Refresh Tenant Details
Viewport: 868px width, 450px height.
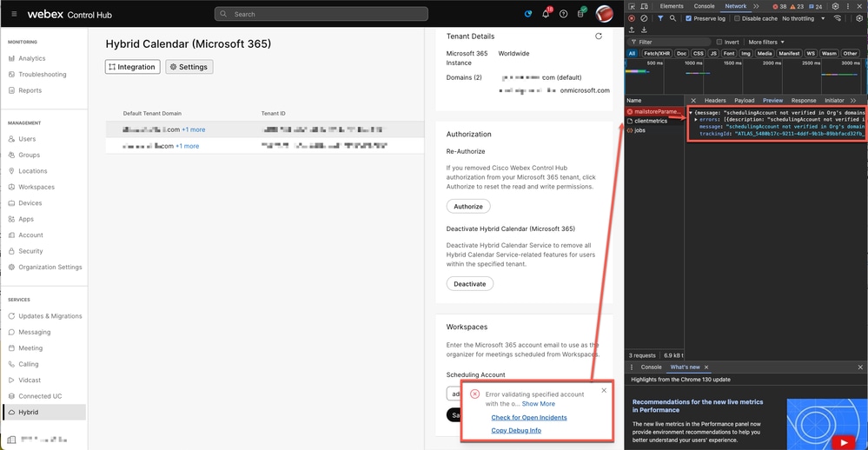tap(599, 36)
